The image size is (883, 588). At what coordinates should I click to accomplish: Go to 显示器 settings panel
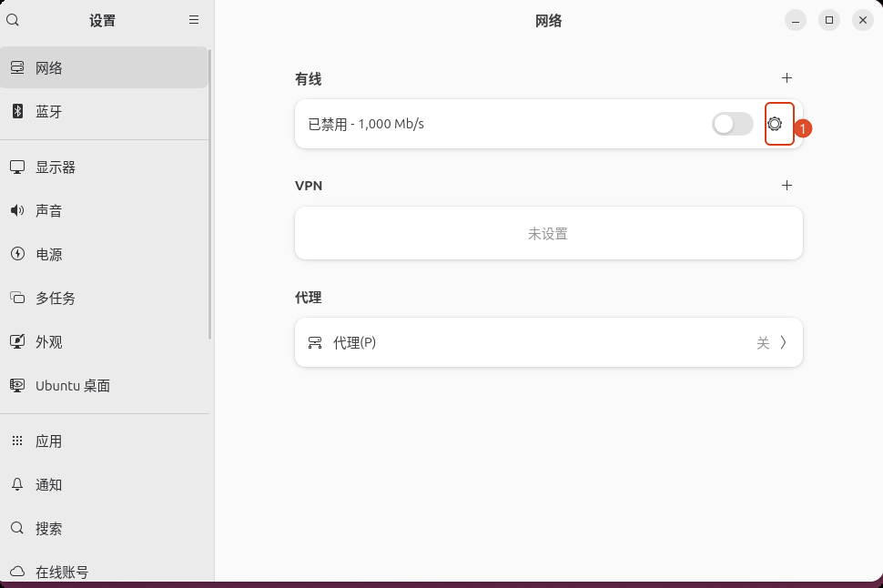pos(104,167)
